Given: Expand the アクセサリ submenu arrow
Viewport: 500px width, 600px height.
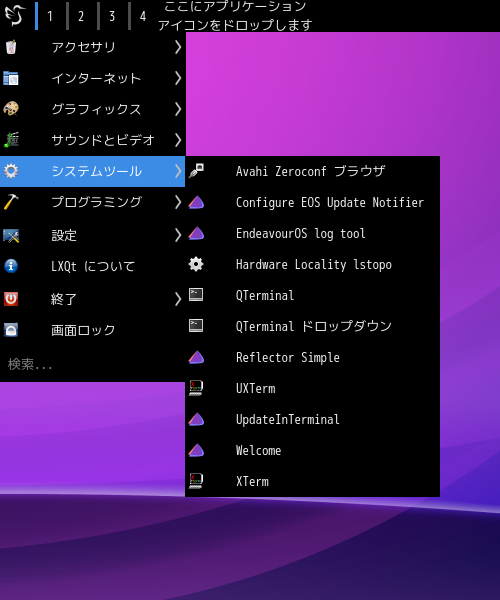Looking at the screenshot, I should pyautogui.click(x=178, y=47).
